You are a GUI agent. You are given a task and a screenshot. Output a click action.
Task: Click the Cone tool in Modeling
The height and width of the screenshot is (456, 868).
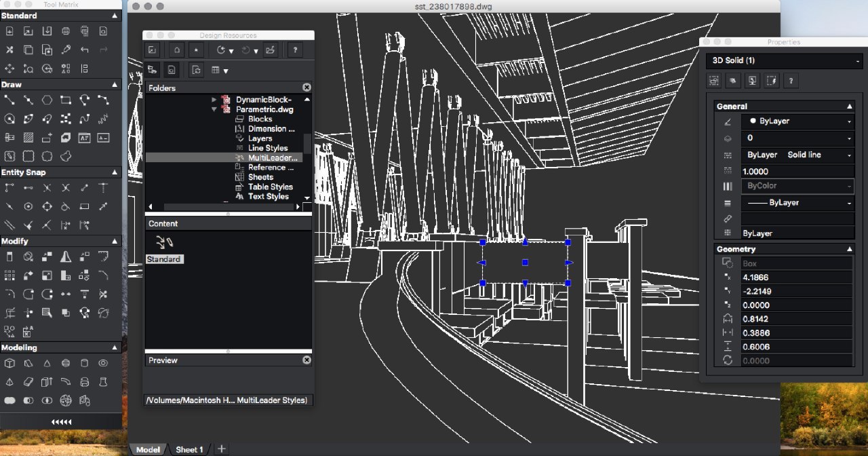[x=47, y=363]
